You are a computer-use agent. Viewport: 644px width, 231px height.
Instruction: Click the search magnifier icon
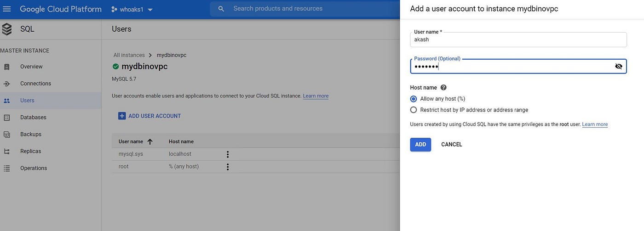click(221, 9)
